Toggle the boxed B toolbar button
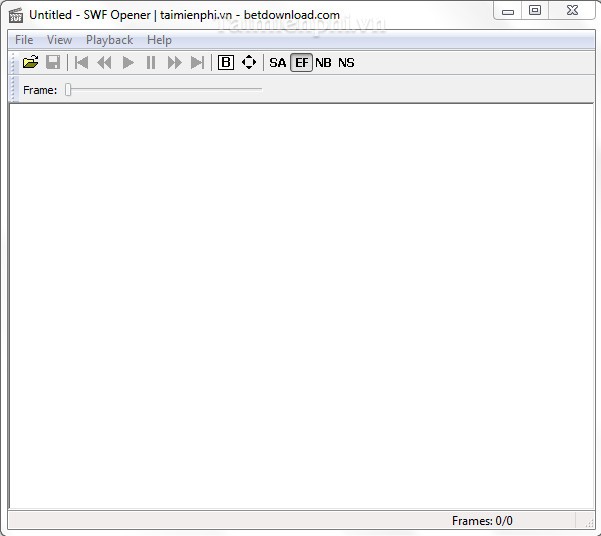 (226, 62)
